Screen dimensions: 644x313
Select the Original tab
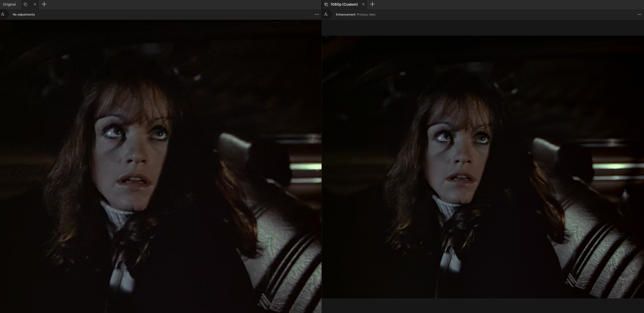(x=10, y=5)
